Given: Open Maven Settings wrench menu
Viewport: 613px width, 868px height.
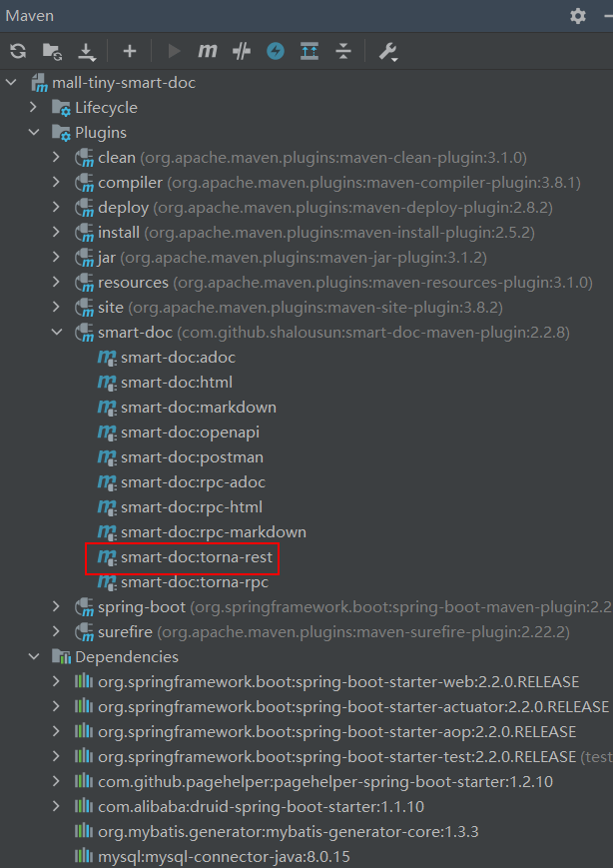Looking at the screenshot, I should (x=387, y=52).
